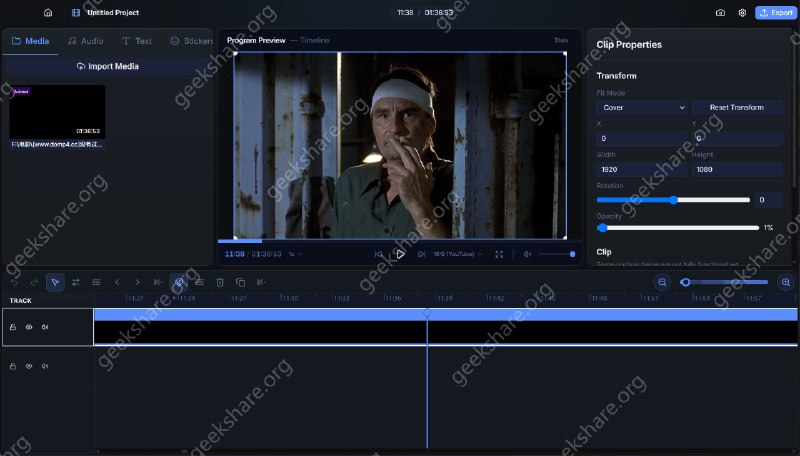800x456 pixels.
Task: Click the wavy lines toolbar icon
Action: pos(96,282)
